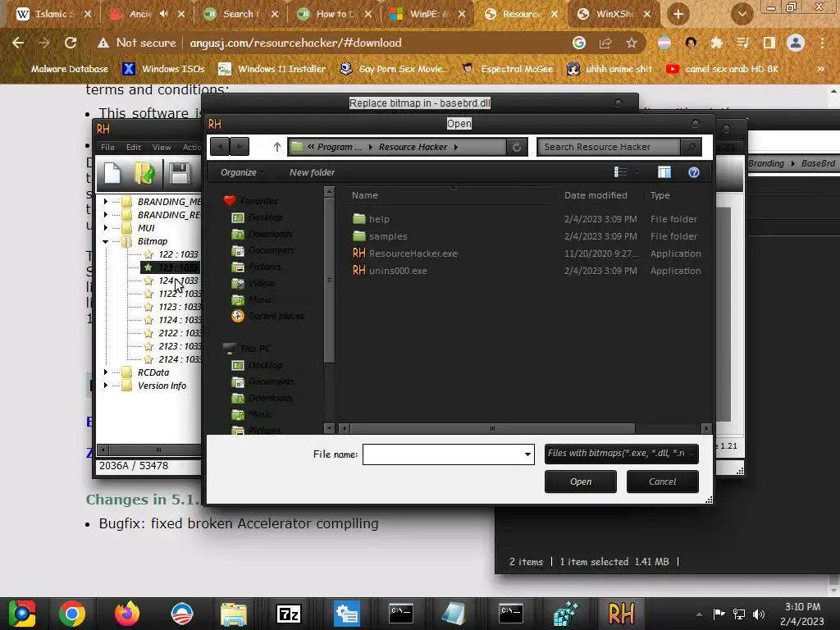
Task: Expand BRANDING_RE tree node
Action: [106, 215]
